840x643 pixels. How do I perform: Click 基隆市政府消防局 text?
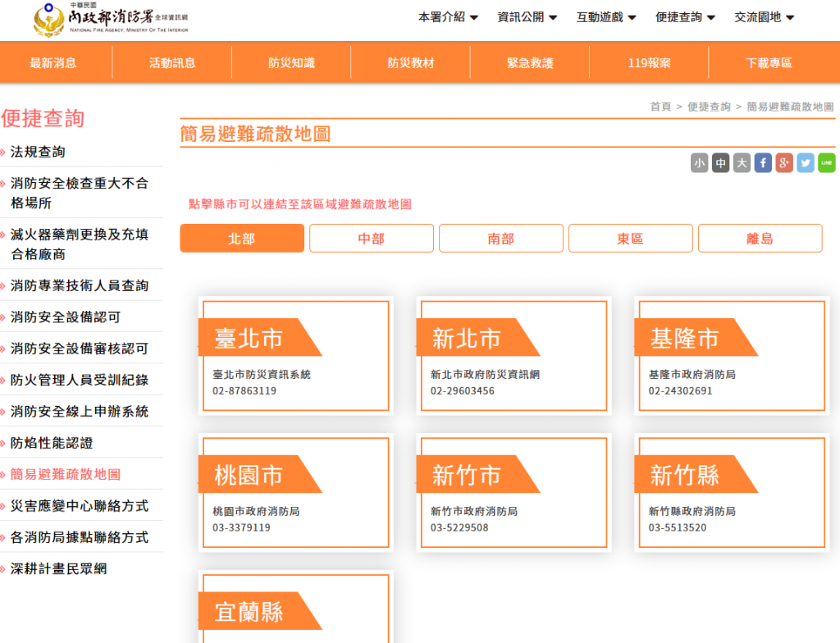(x=692, y=375)
